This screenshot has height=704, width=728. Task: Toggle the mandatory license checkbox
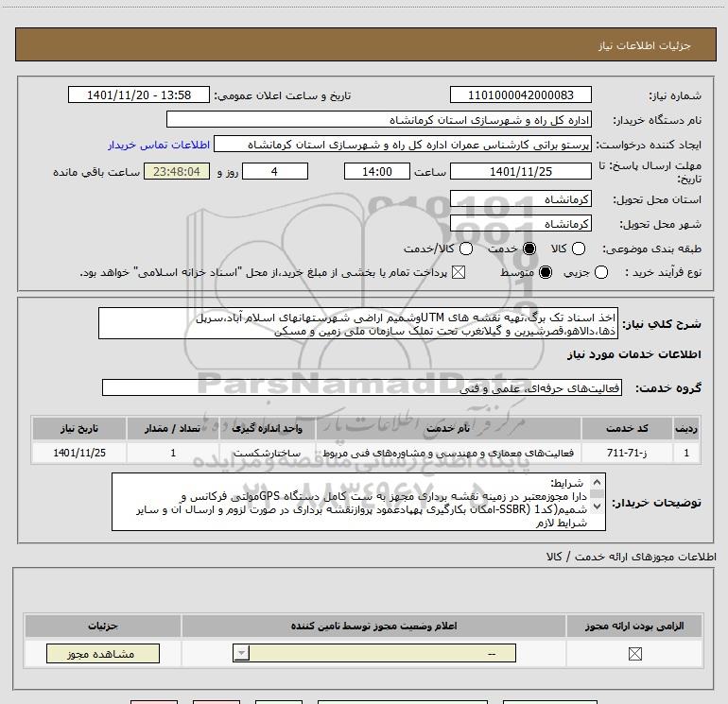tap(634, 654)
